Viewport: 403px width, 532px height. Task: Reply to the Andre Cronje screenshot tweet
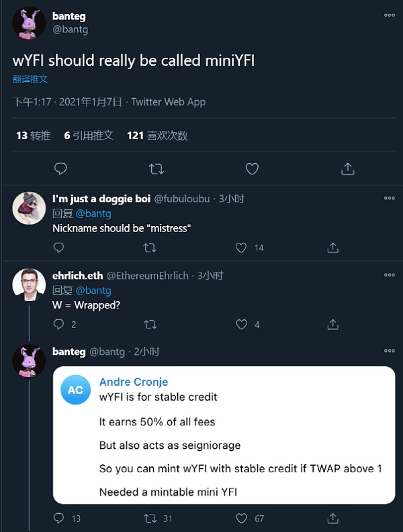tap(58, 518)
